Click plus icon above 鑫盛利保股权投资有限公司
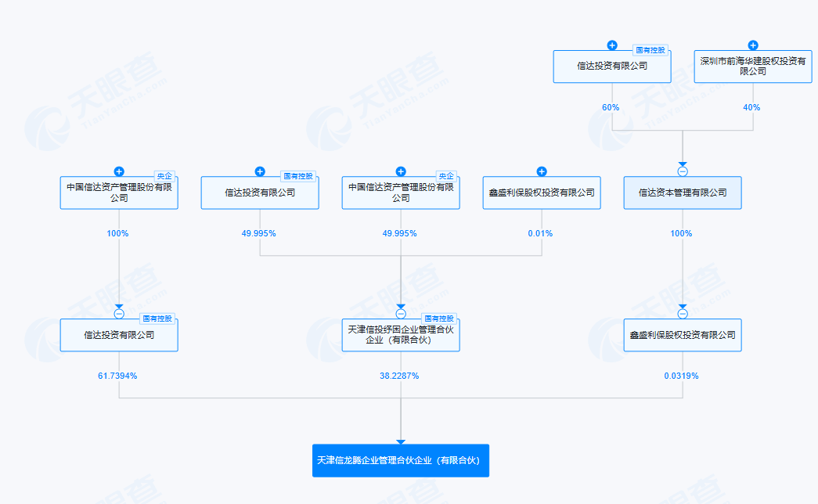 pyautogui.click(x=541, y=172)
